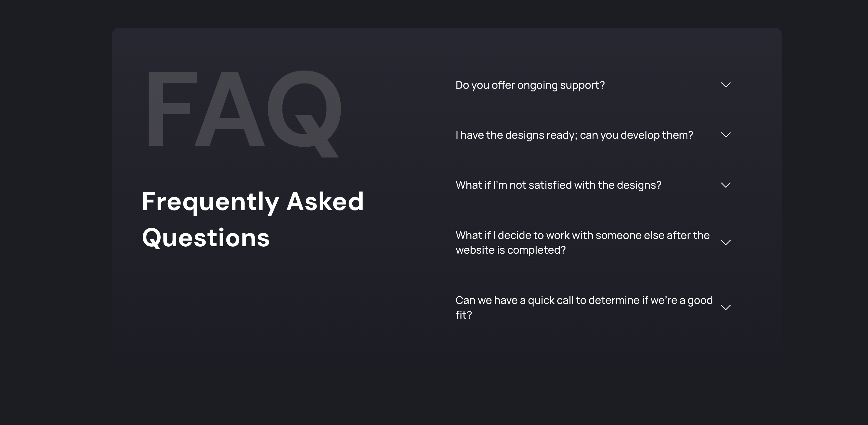Expand "I have the designs ready" question text
868x425 pixels.
pyautogui.click(x=574, y=135)
